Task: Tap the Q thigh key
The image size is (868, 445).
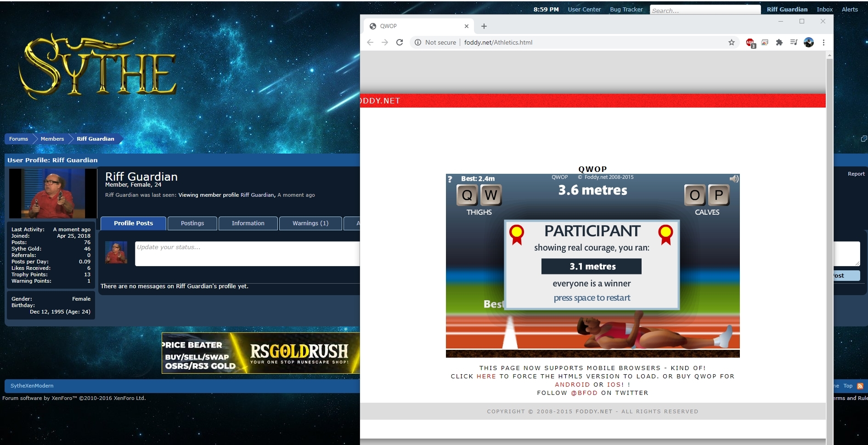Action: 467,195
